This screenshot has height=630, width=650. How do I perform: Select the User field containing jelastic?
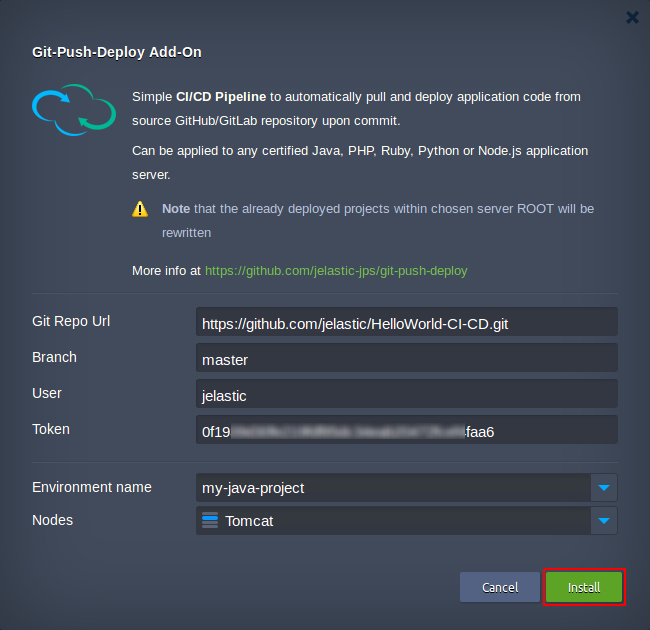click(x=406, y=394)
